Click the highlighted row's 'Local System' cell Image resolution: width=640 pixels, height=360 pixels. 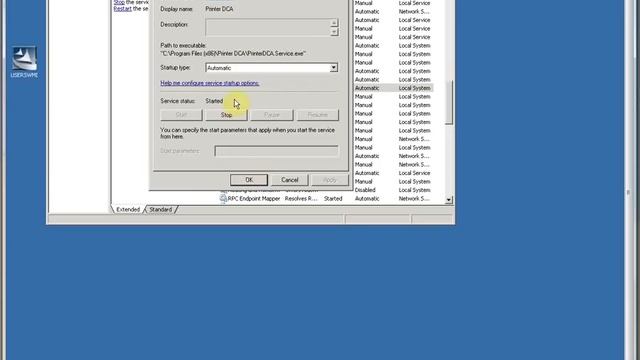pyautogui.click(x=414, y=88)
